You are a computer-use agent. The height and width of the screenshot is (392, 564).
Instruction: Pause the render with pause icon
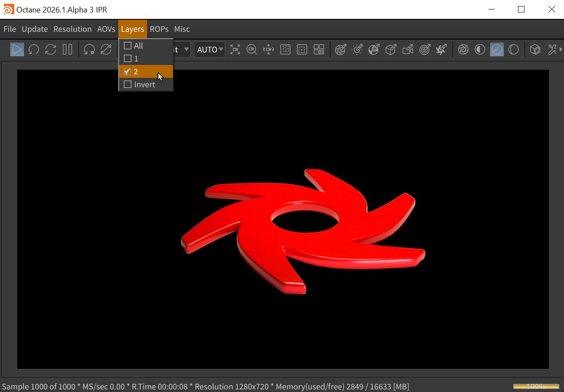(x=67, y=49)
